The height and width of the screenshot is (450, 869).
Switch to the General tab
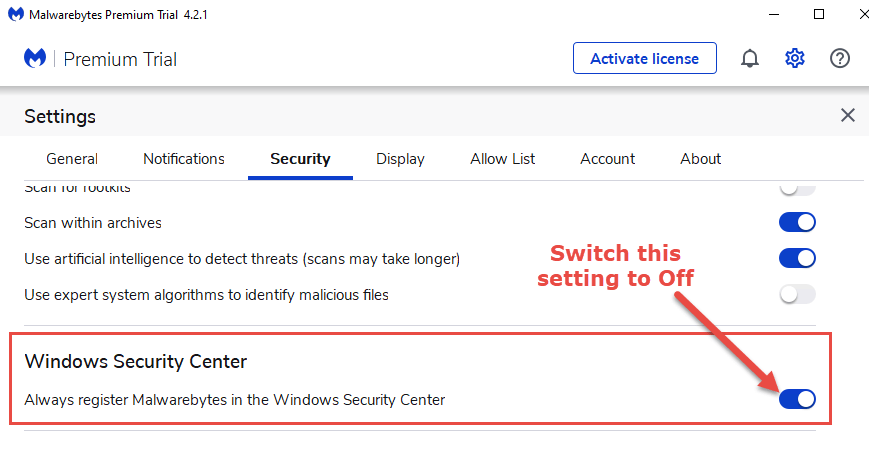tap(72, 159)
